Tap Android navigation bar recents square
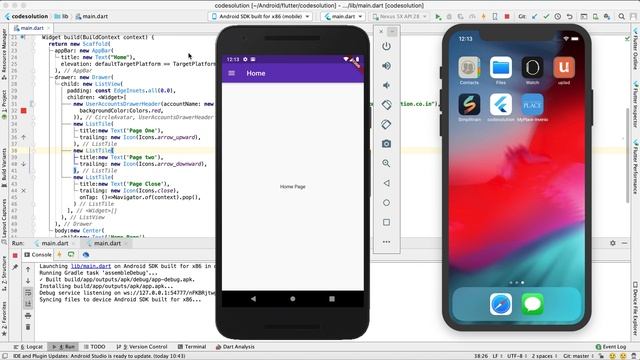 coord(332,299)
